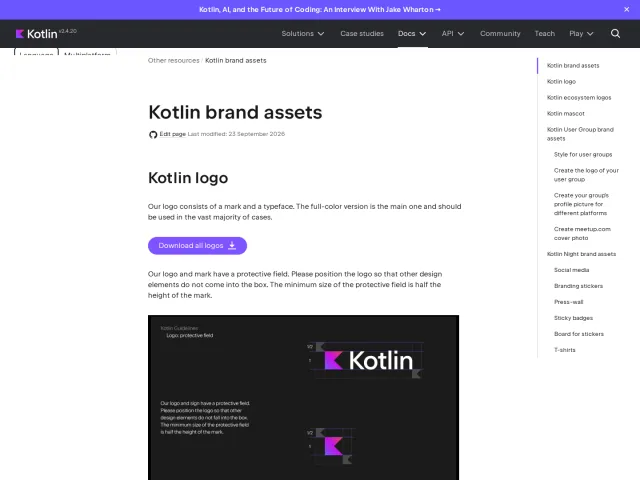The image size is (640, 480).
Task: Open the Jake Wharton interview banner link
Action: [320, 9]
